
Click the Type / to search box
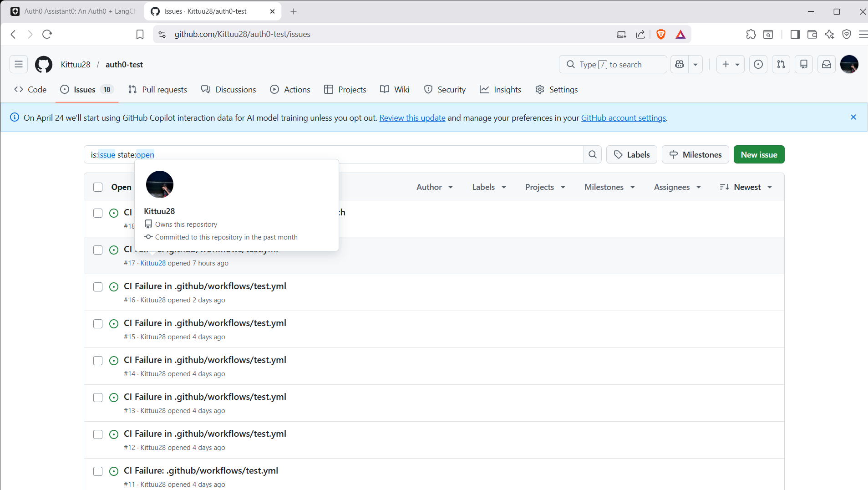[613, 65]
